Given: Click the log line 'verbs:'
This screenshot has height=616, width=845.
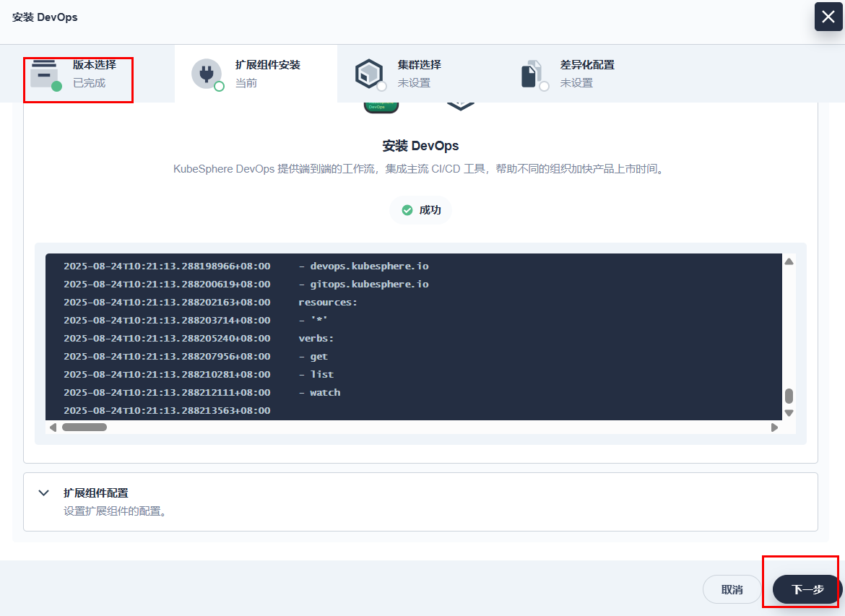Looking at the screenshot, I should [x=316, y=339].
